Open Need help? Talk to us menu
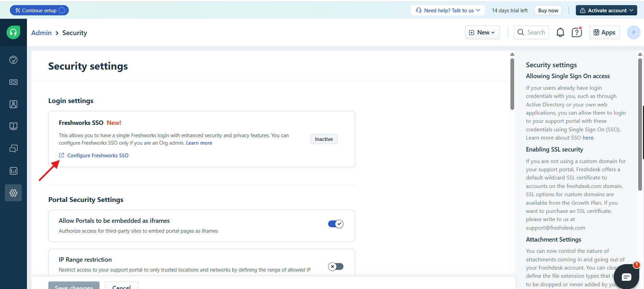Image resolution: width=644 pixels, height=289 pixels. pyautogui.click(x=448, y=10)
